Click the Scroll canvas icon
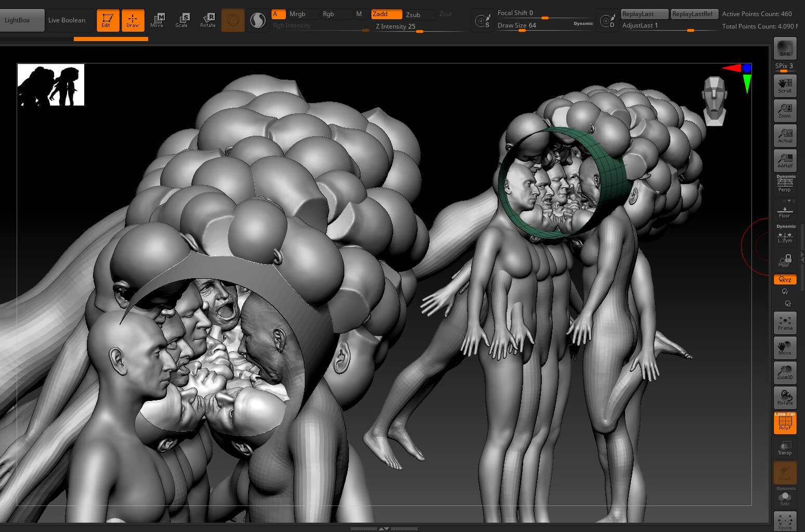The image size is (805, 532). point(785,85)
